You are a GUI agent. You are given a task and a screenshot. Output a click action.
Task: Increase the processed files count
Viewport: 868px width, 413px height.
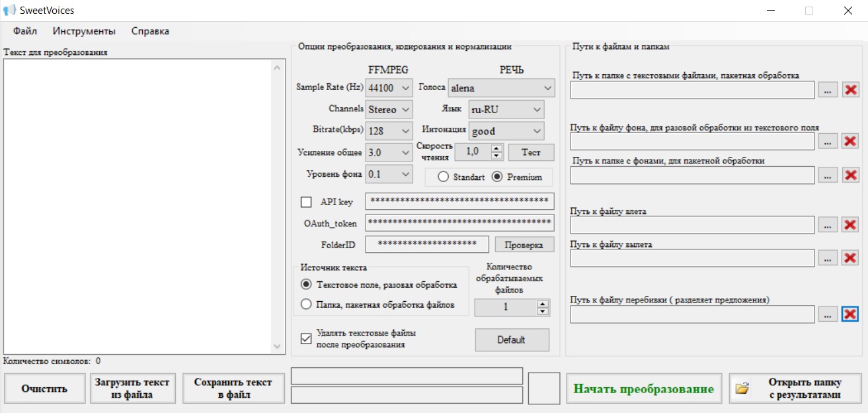[543, 304]
